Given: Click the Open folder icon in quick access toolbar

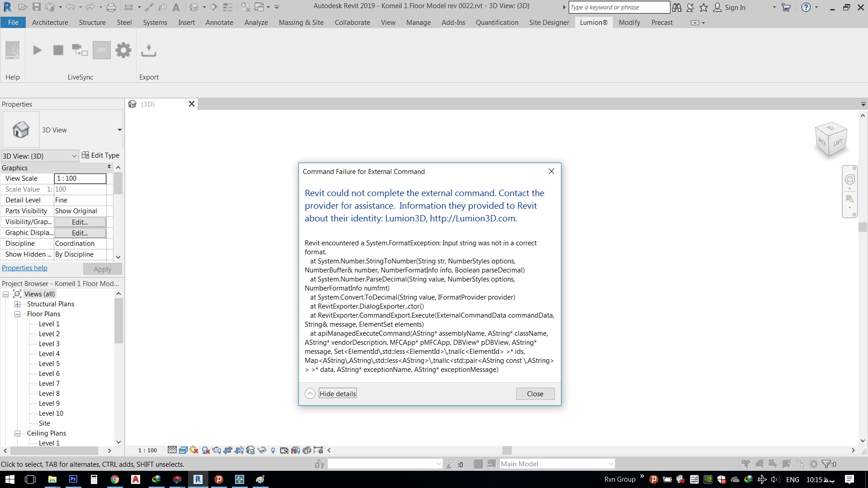Looking at the screenshot, I should [x=23, y=7].
